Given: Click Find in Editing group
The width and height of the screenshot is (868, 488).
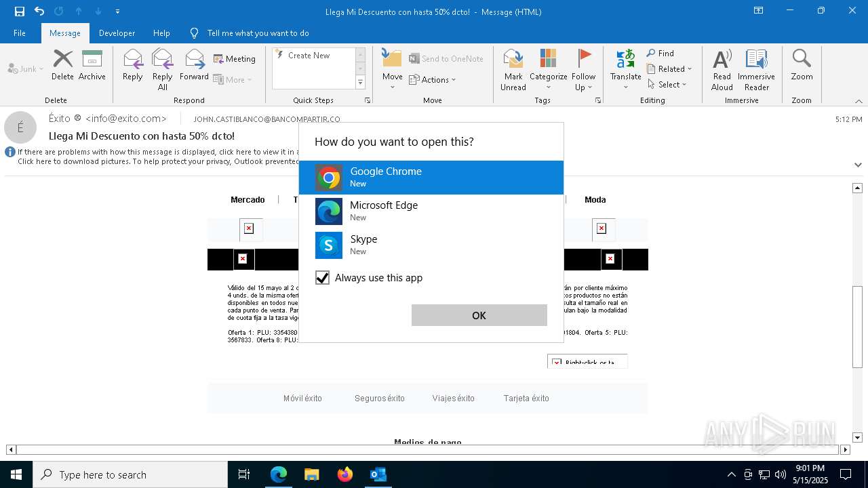Looking at the screenshot, I should tap(660, 54).
